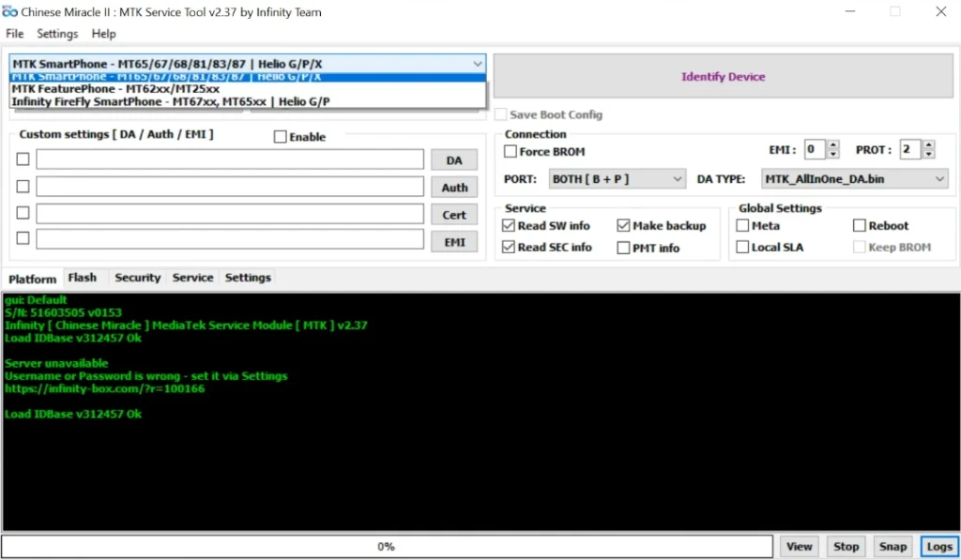This screenshot has height=560, width=961.
Task: Click the DA browse button
Action: (x=454, y=160)
